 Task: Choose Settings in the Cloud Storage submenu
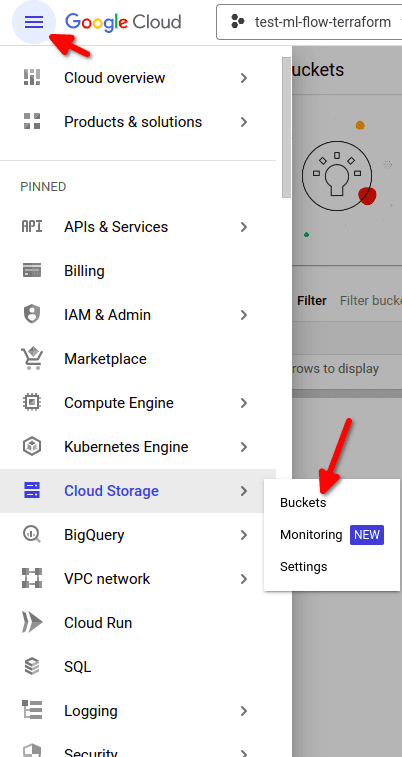[304, 566]
